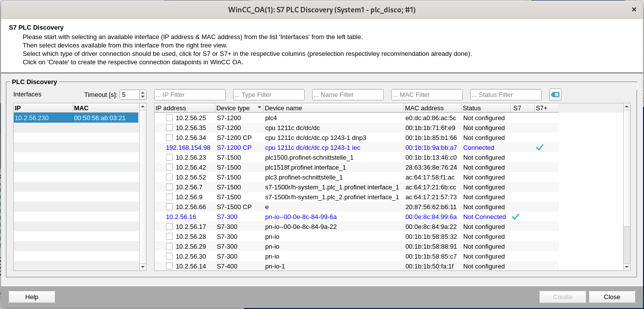Click the Close button at bottom right
Viewport: 644px width, 309px height.
611,297
